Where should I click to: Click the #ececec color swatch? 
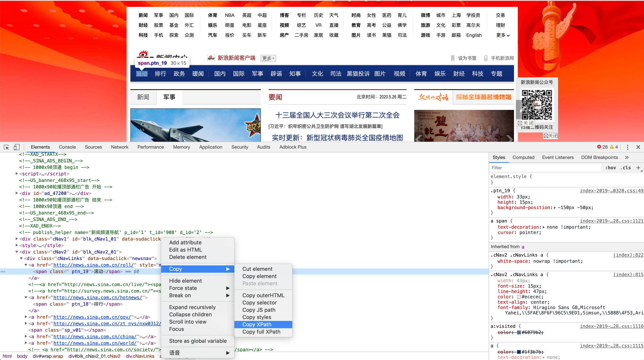519,297
